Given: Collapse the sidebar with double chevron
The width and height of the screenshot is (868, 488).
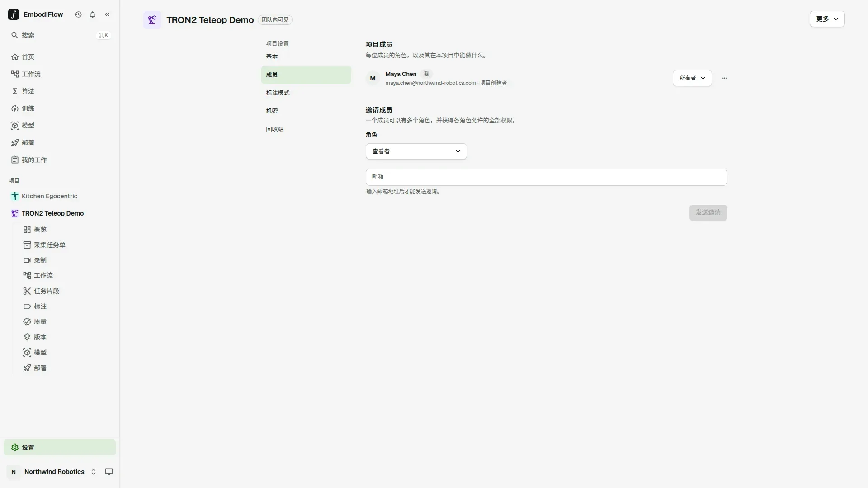Looking at the screenshot, I should (x=107, y=14).
